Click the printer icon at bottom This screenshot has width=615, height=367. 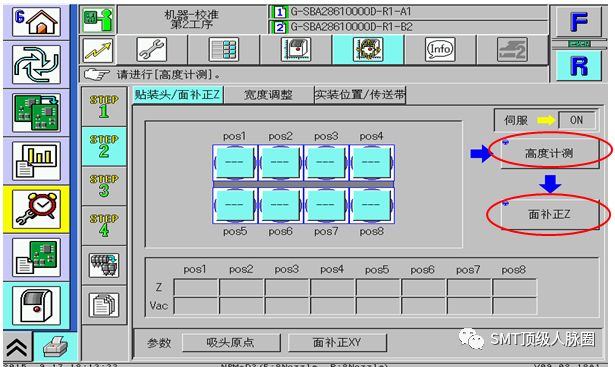[x=55, y=347]
